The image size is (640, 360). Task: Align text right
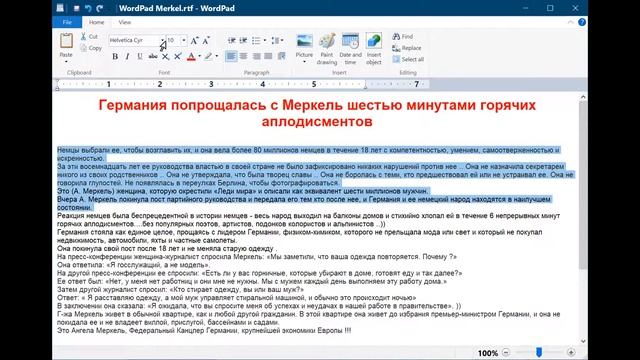[x=256, y=56]
